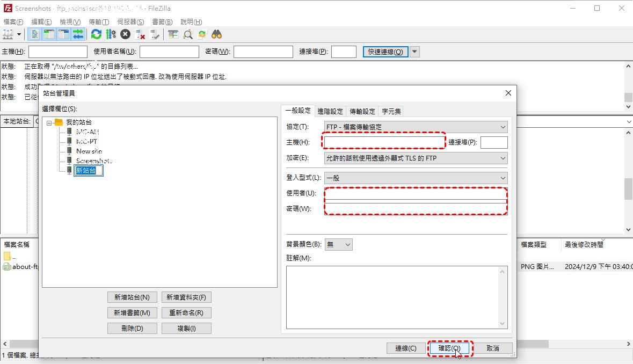Screen dimensions: 633x364
Task: Toggle the remote directory tree icon
Action: coord(64,34)
